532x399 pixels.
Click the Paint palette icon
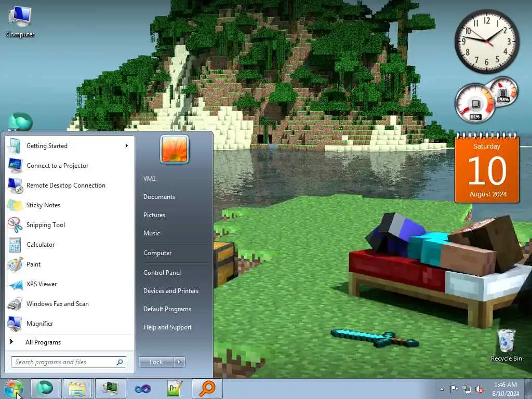point(15,264)
